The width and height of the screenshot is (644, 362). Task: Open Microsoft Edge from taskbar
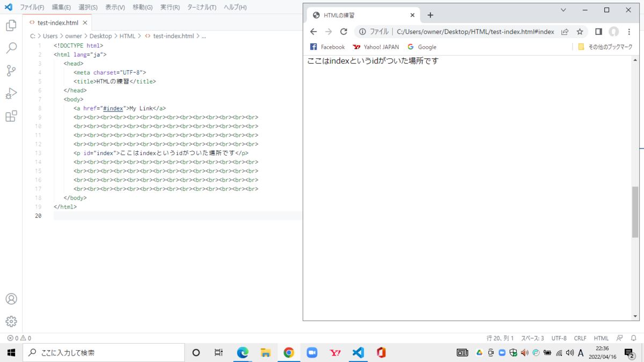pyautogui.click(x=243, y=352)
